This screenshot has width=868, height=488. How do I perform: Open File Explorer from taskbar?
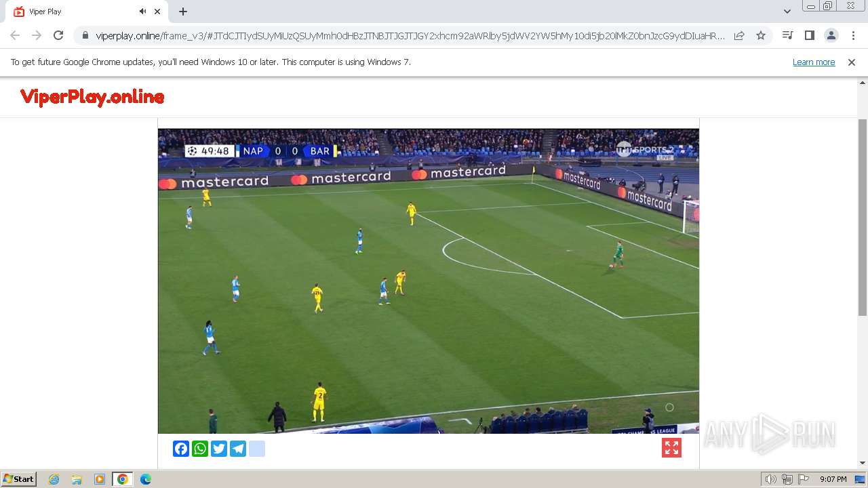[x=77, y=479]
